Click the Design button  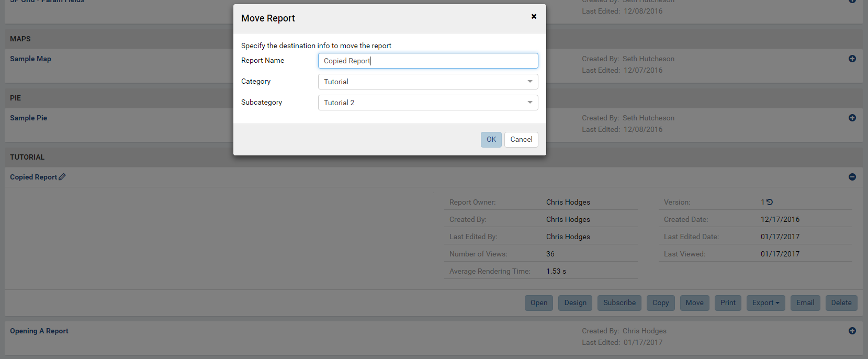point(576,303)
